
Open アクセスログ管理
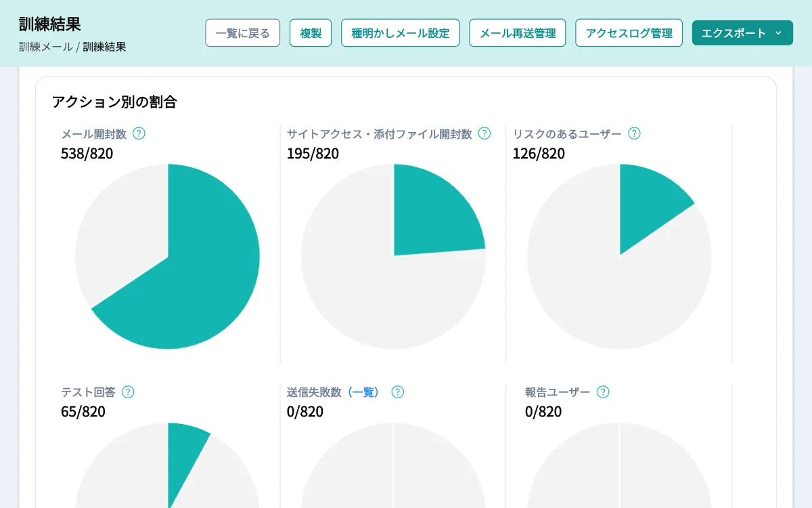629,33
